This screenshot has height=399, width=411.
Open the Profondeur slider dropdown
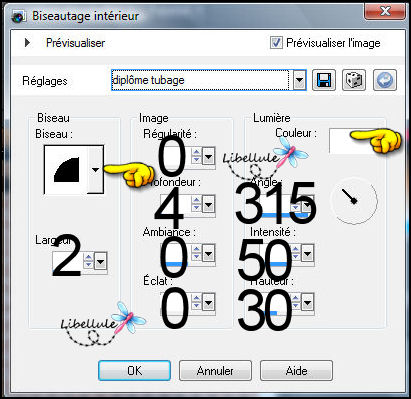click(x=208, y=204)
